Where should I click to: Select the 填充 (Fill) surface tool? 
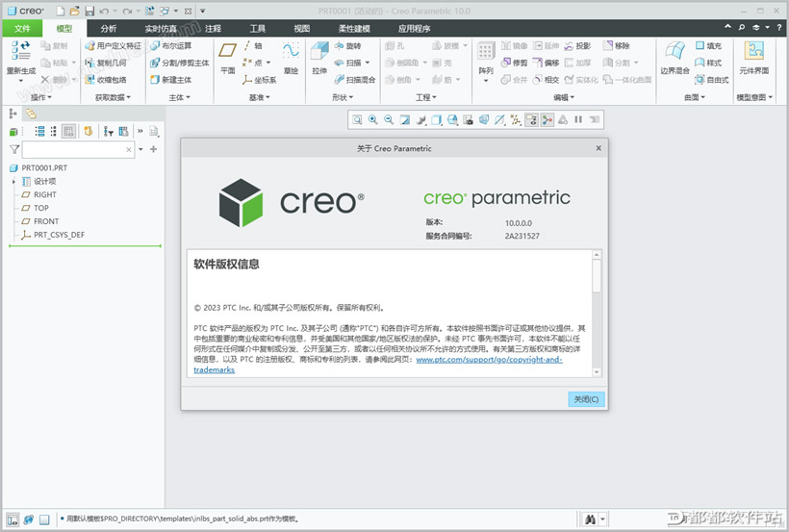point(708,46)
